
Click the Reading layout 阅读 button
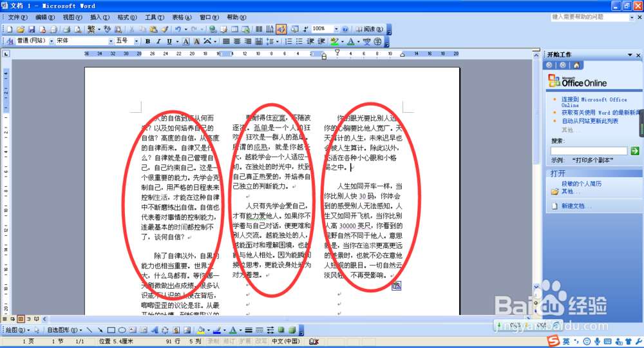tap(369, 29)
